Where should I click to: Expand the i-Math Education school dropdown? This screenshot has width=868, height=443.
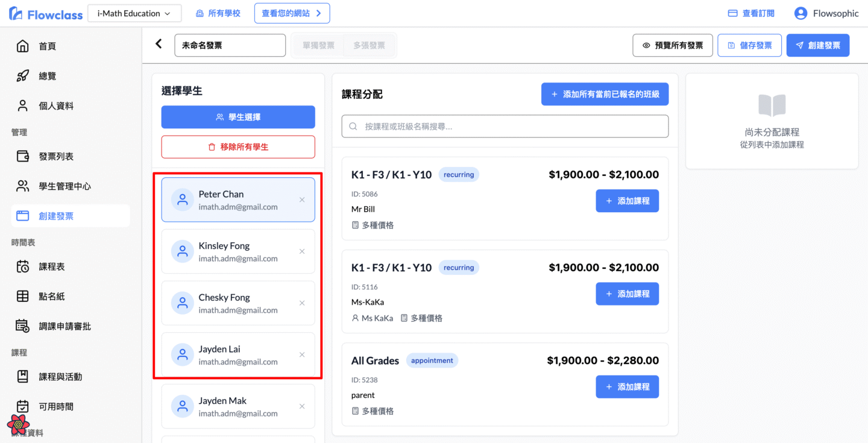pyautogui.click(x=134, y=13)
